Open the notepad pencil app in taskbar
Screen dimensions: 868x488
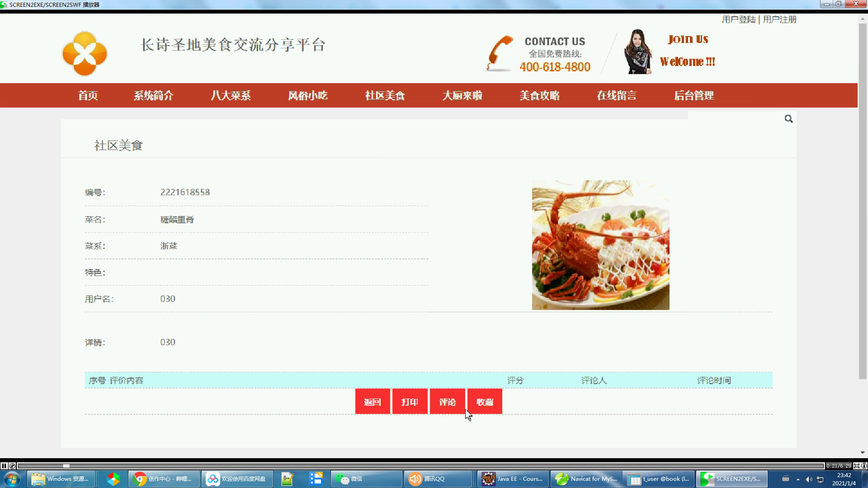coord(287,479)
